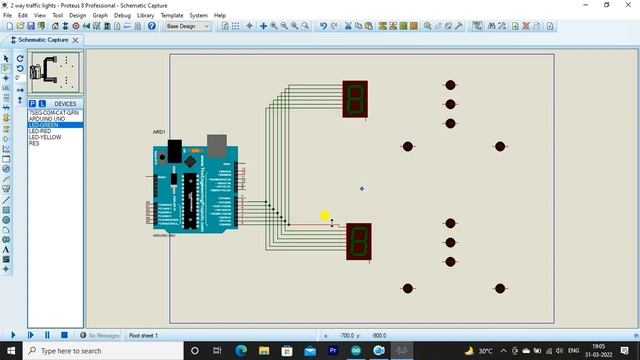Search with the binoculars icon
Screen dimensions: 640x360
coord(491,26)
